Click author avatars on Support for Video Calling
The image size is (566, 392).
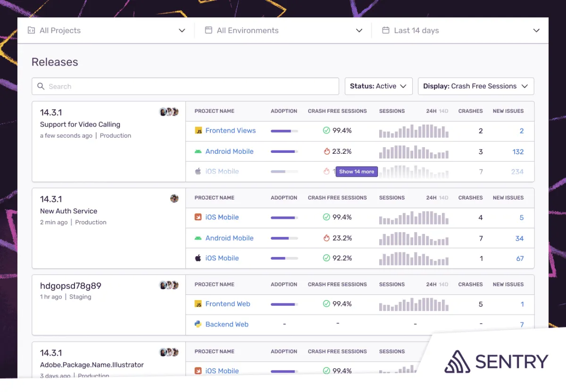point(169,112)
